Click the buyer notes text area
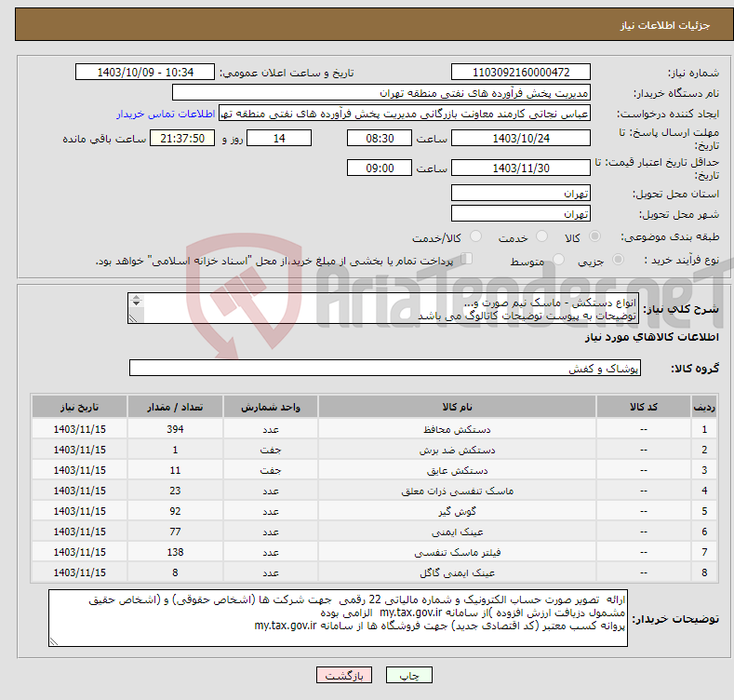Image resolution: width=734 pixels, height=700 pixels. click(338, 618)
